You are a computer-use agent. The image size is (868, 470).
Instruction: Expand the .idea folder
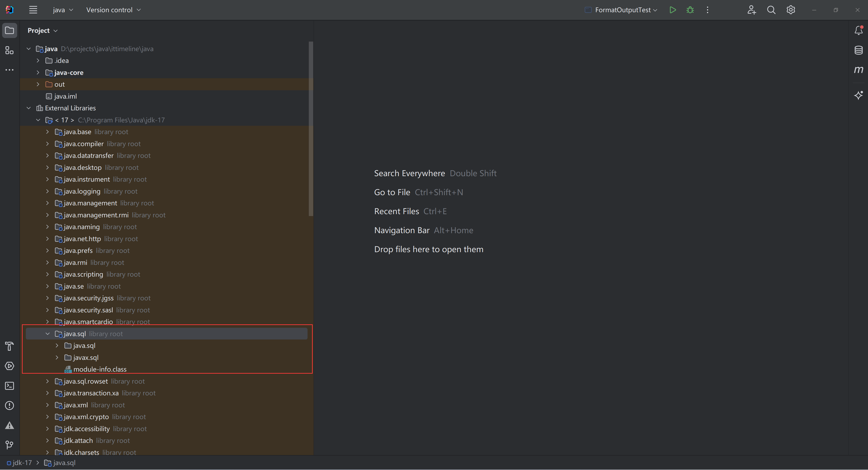click(x=38, y=61)
